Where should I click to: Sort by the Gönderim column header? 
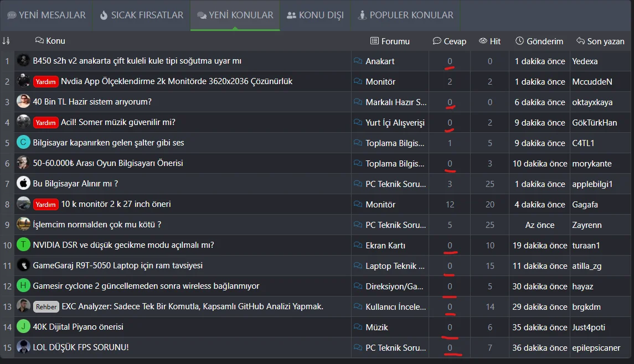coord(539,41)
